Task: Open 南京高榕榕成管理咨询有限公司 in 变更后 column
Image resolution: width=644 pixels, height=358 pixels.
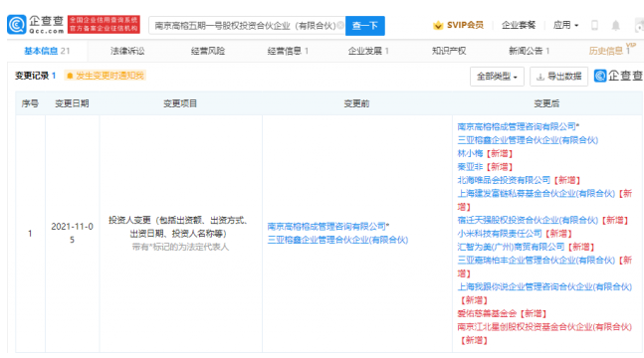Action: [517, 126]
